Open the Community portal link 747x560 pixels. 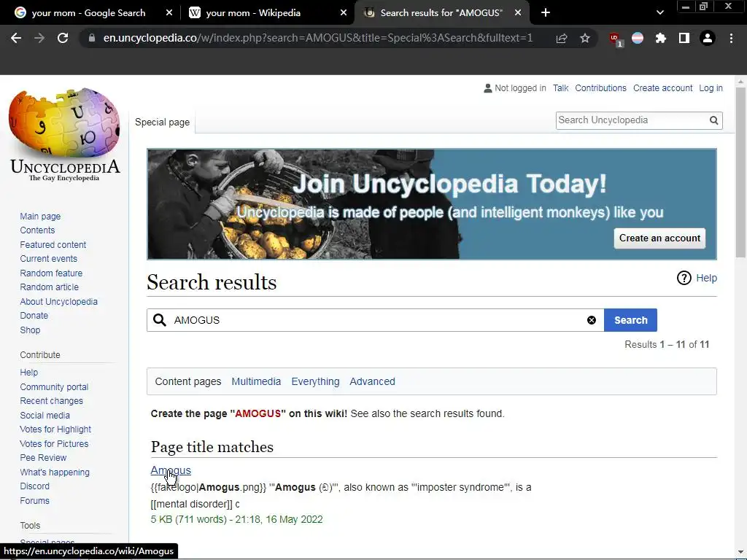54,387
